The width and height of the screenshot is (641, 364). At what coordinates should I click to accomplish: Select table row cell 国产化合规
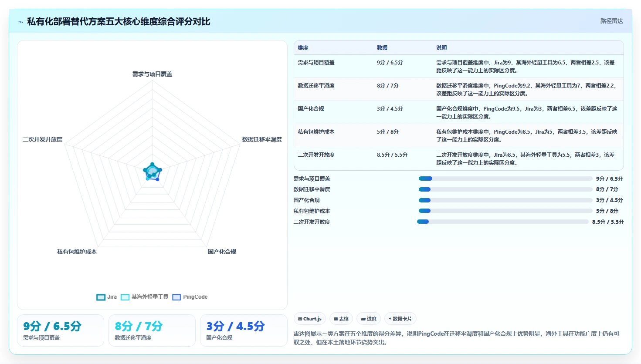(x=311, y=109)
